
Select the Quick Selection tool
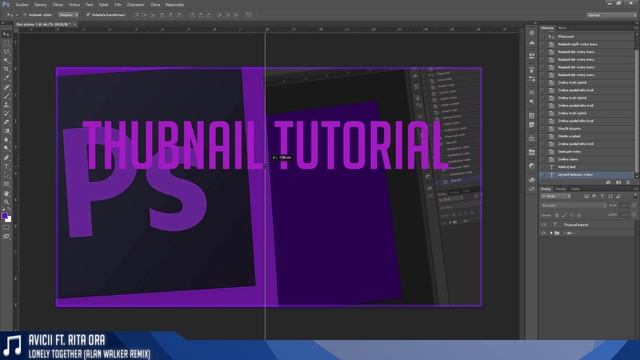(x=6, y=61)
